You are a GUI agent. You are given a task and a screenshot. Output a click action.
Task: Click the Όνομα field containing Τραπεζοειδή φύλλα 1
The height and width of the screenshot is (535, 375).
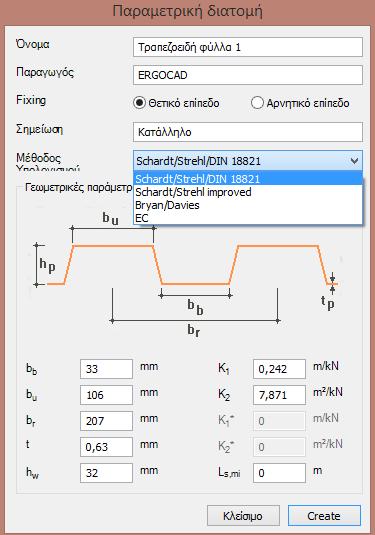[x=248, y=47]
